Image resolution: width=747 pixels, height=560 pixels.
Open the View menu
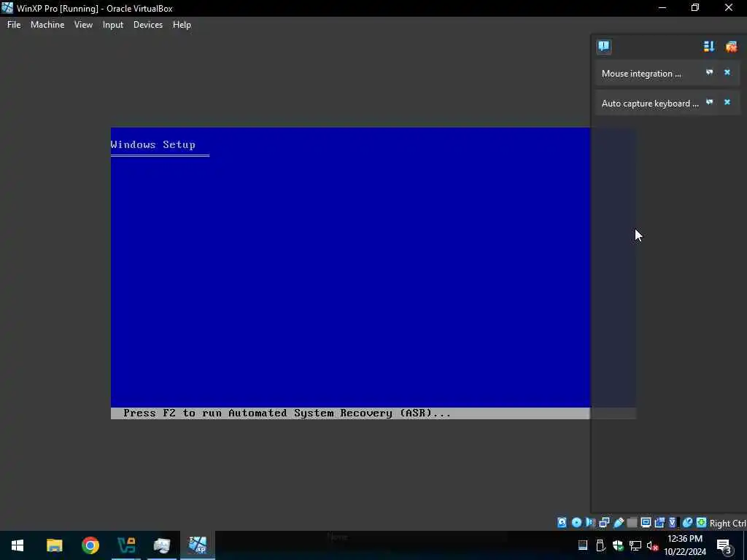[83, 25]
